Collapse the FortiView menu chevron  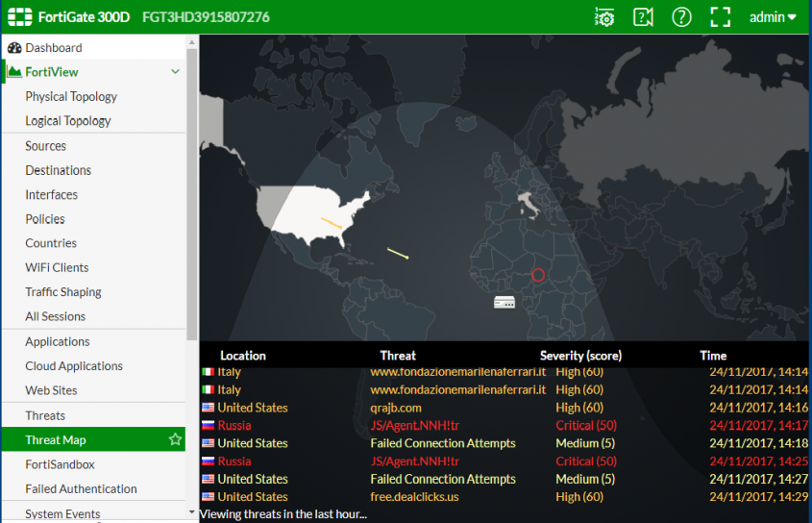175,71
